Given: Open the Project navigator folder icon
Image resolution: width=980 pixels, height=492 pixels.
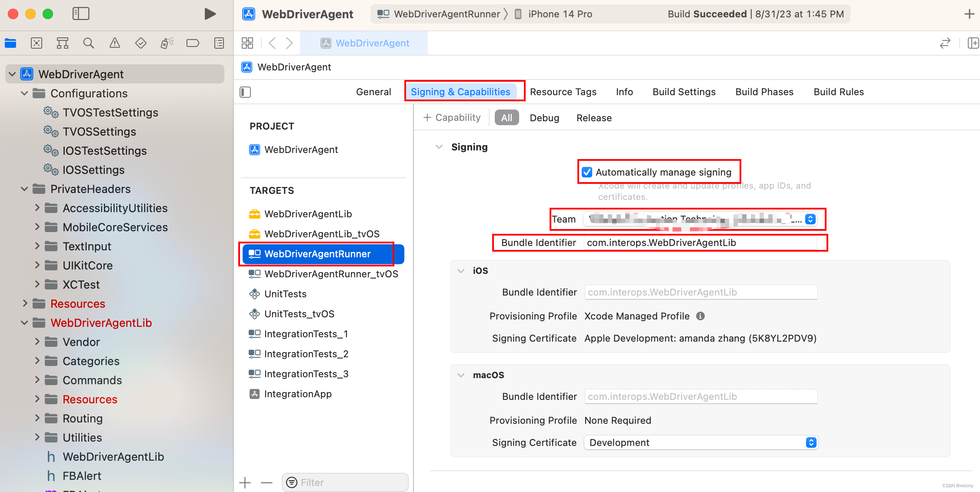Looking at the screenshot, I should (10, 43).
